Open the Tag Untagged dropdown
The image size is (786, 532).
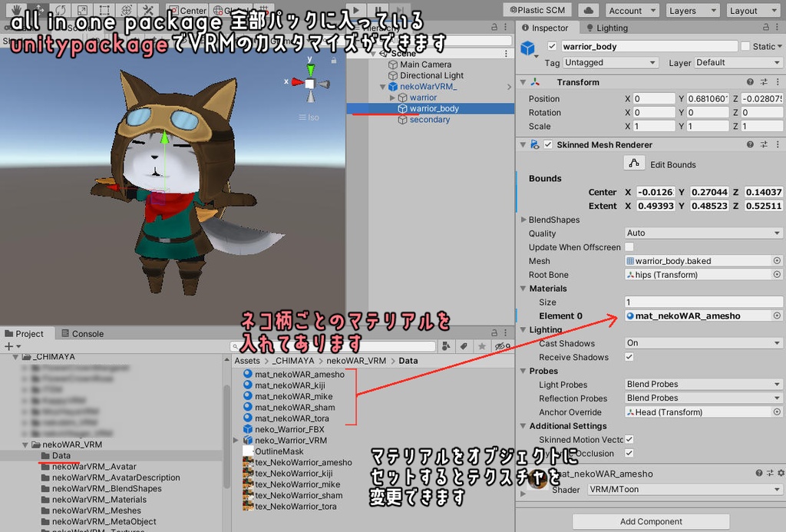click(x=610, y=62)
